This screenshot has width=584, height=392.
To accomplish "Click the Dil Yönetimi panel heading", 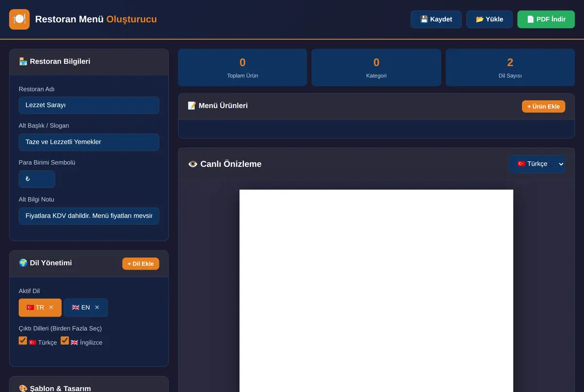I will 45,263.
